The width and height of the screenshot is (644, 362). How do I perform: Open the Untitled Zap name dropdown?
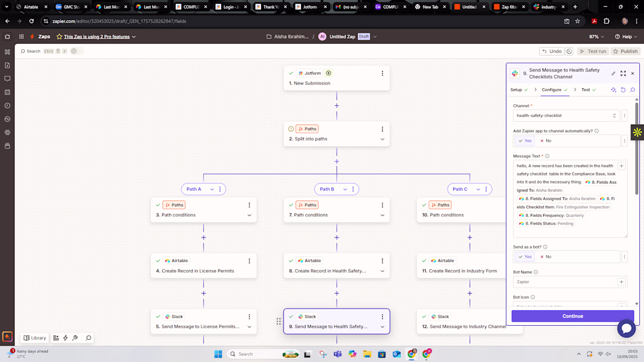[375, 36]
